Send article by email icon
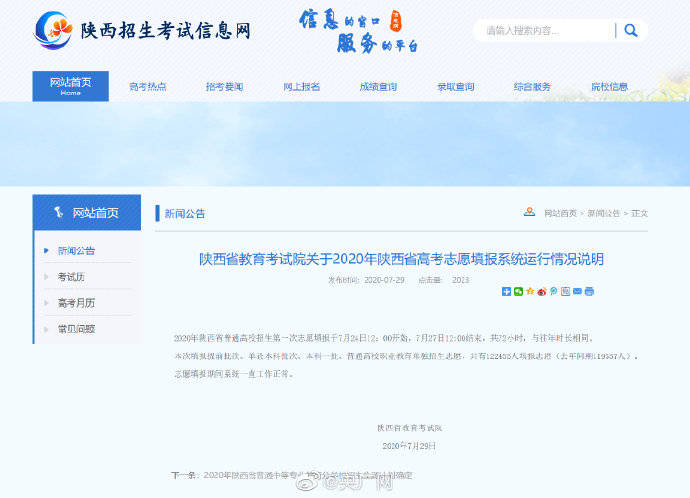Viewport: 690px width, 498px height. [577, 291]
